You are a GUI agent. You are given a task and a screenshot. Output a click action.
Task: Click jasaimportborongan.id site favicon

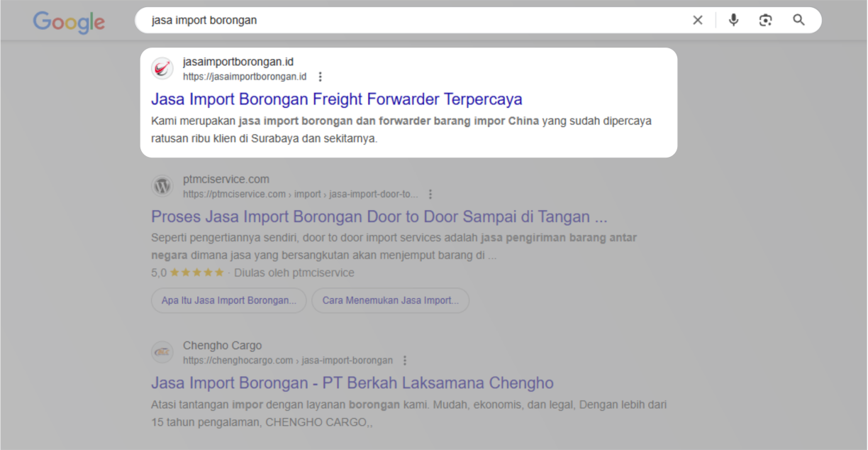(162, 69)
